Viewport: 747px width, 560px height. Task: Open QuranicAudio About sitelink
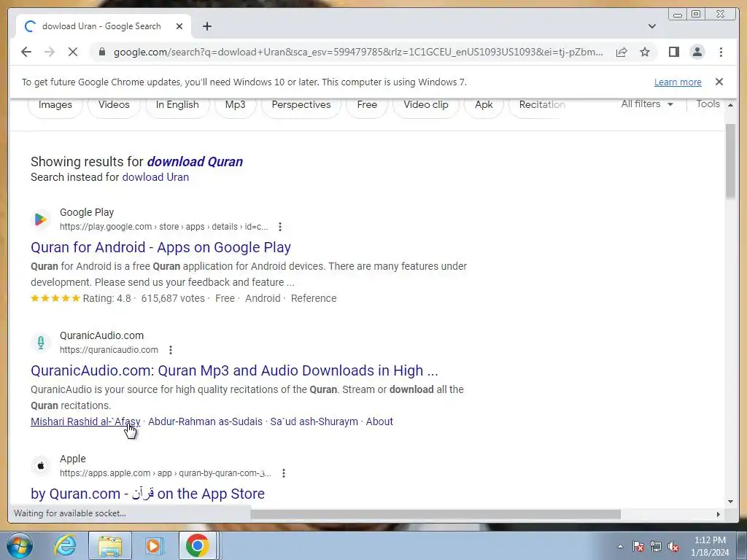click(379, 421)
